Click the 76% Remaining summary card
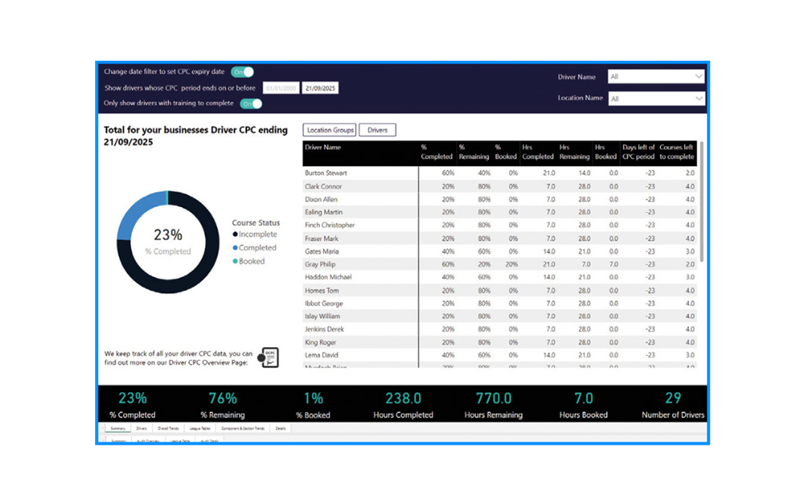The width and height of the screenshot is (800, 480). point(222,405)
